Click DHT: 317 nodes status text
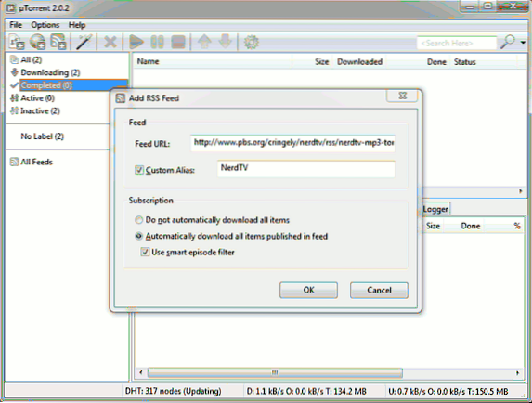Image resolution: width=532 pixels, height=403 pixels. (173, 391)
